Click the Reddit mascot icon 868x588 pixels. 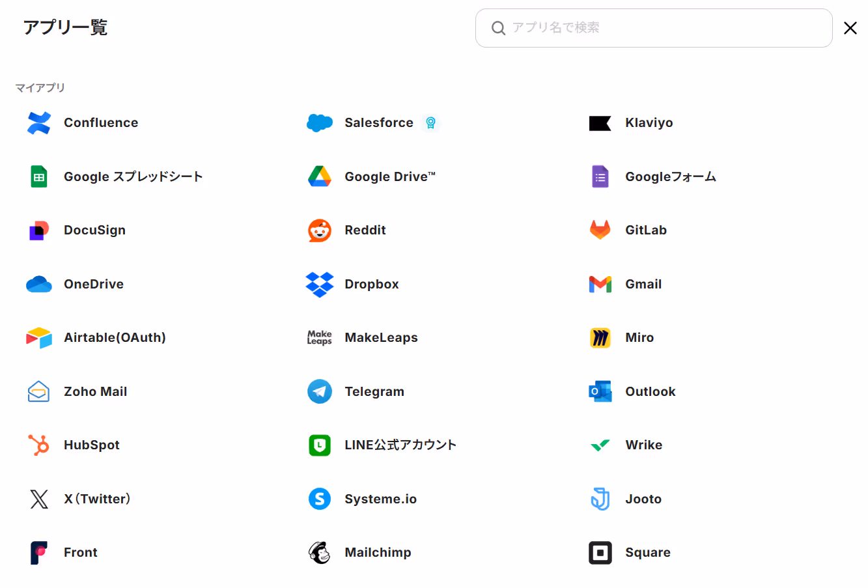pyautogui.click(x=320, y=231)
